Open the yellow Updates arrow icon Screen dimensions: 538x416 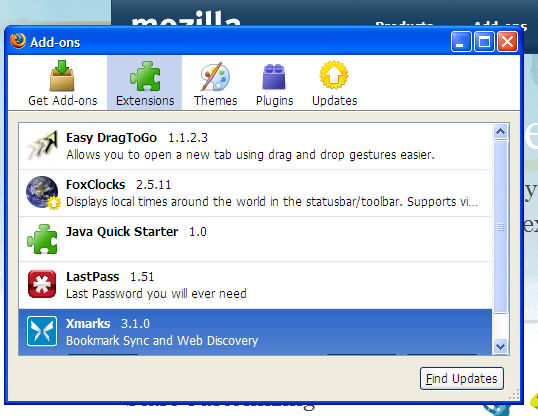tap(334, 74)
